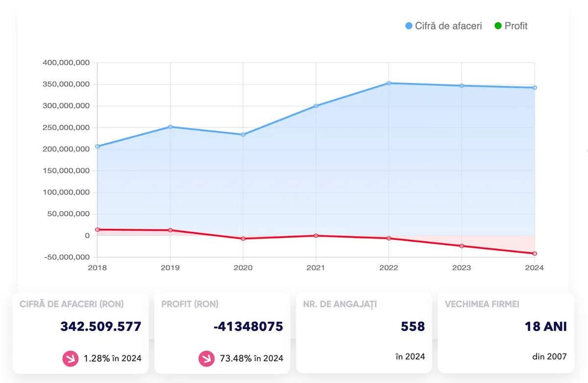The height and width of the screenshot is (383, 588).
Task: Select the 2021 profit data point
Action: click(316, 235)
